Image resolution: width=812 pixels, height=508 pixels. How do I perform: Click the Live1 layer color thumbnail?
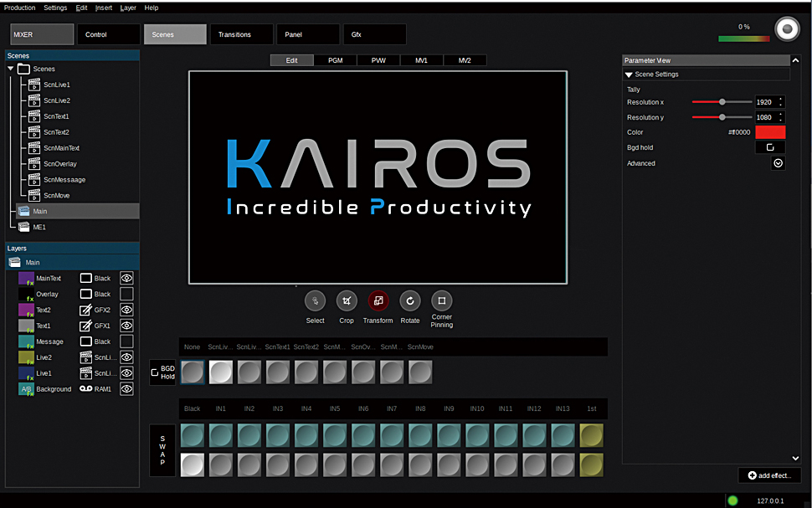click(27, 373)
